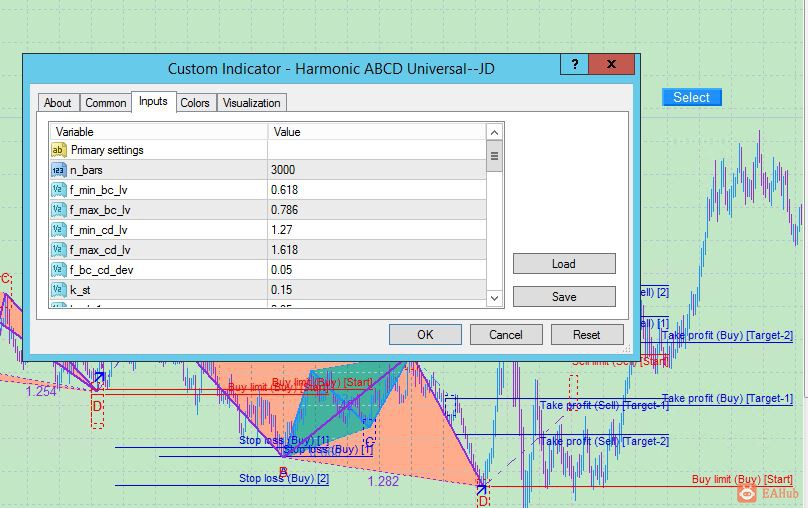Click the n_bars integer type icon
Screen dimensions: 808x508
(x=58, y=170)
